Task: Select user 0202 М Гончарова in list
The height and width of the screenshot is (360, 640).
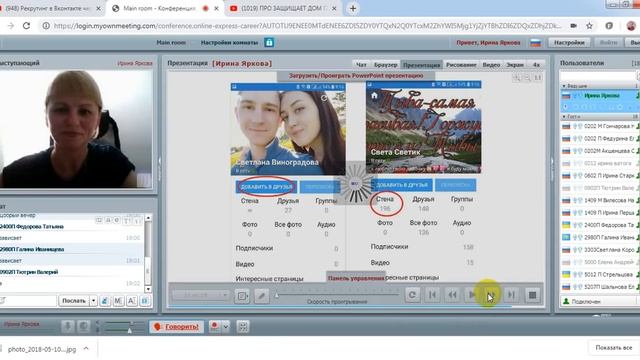Action: pos(600,127)
